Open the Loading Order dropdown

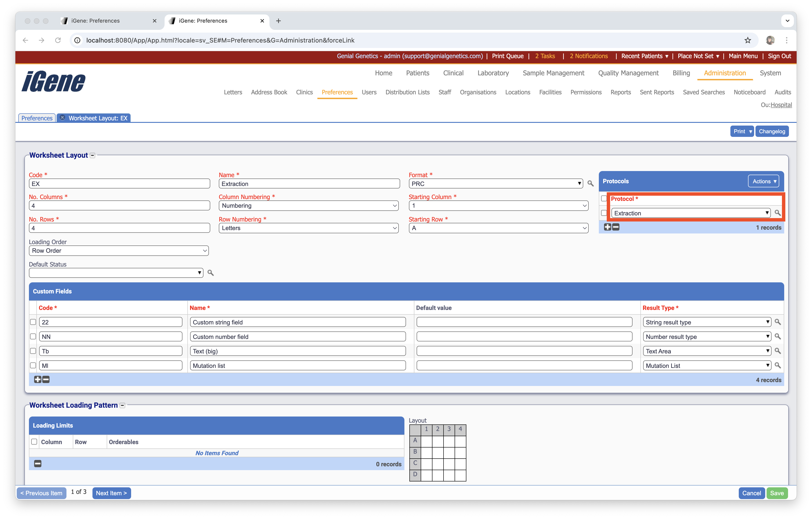coord(118,250)
